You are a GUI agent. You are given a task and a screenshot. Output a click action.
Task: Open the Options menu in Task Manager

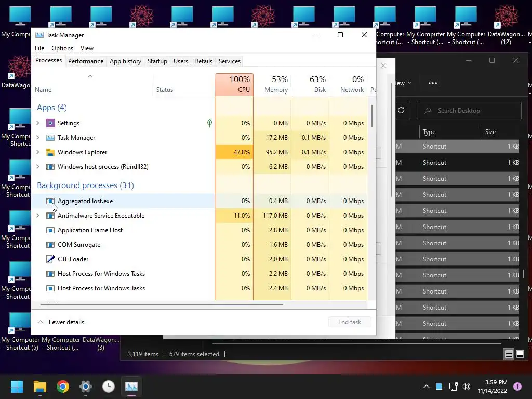point(62,48)
